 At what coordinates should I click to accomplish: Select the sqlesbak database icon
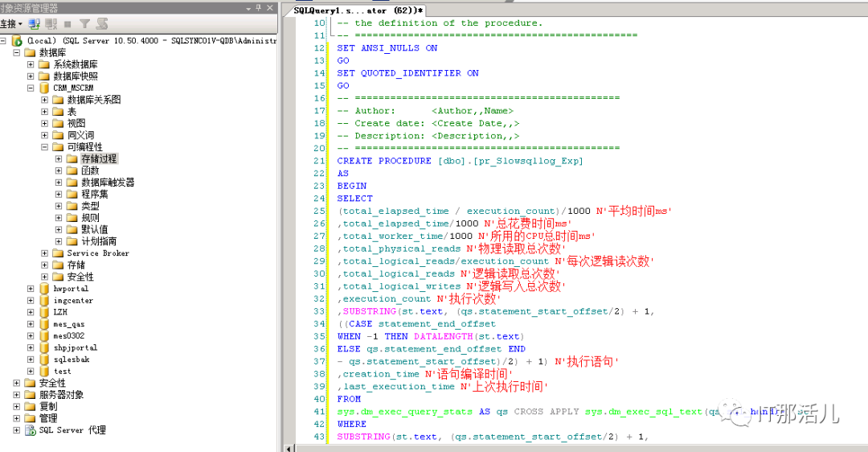pos(44,360)
